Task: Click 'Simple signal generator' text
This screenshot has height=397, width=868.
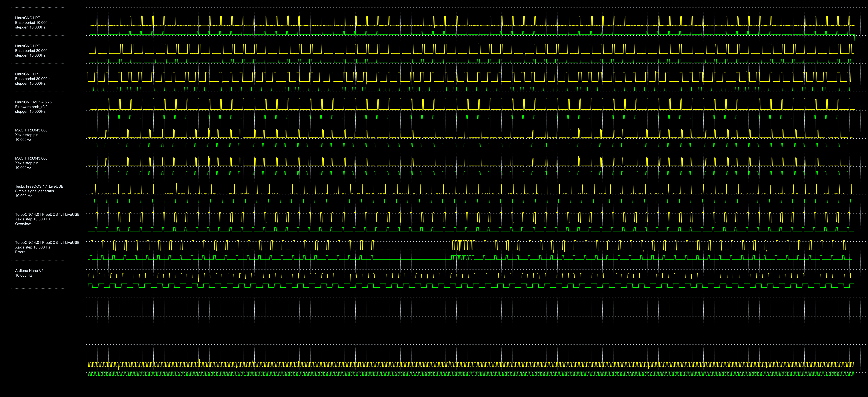Action: coord(35,191)
